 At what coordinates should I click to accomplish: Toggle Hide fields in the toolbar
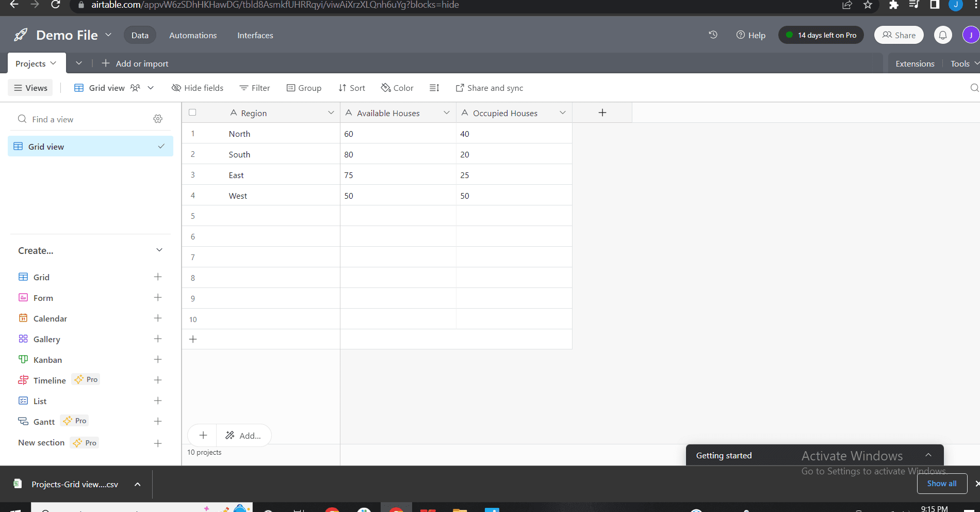click(197, 88)
